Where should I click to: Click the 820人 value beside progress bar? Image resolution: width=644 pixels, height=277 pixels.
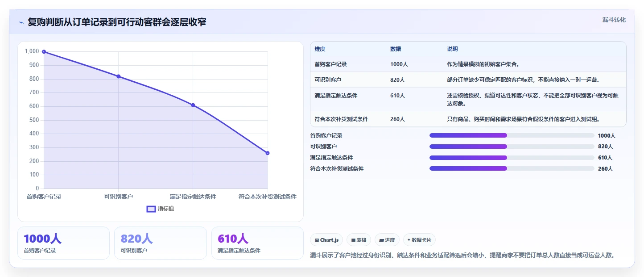tap(605, 147)
